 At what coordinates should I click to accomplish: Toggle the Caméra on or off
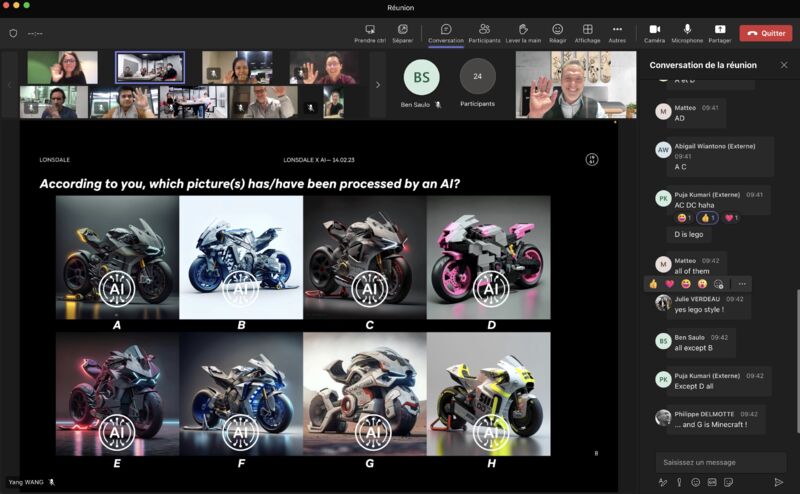point(654,33)
